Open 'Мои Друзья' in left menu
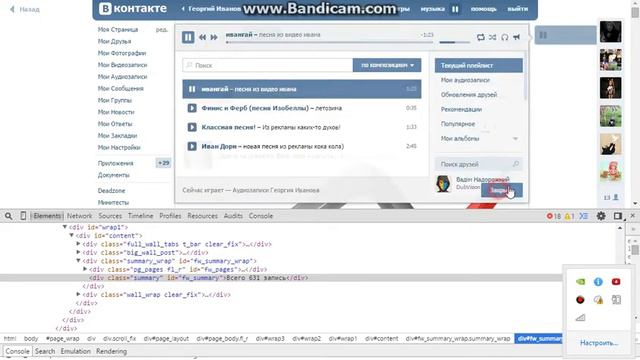This screenshot has width=640, height=360. pos(114,41)
